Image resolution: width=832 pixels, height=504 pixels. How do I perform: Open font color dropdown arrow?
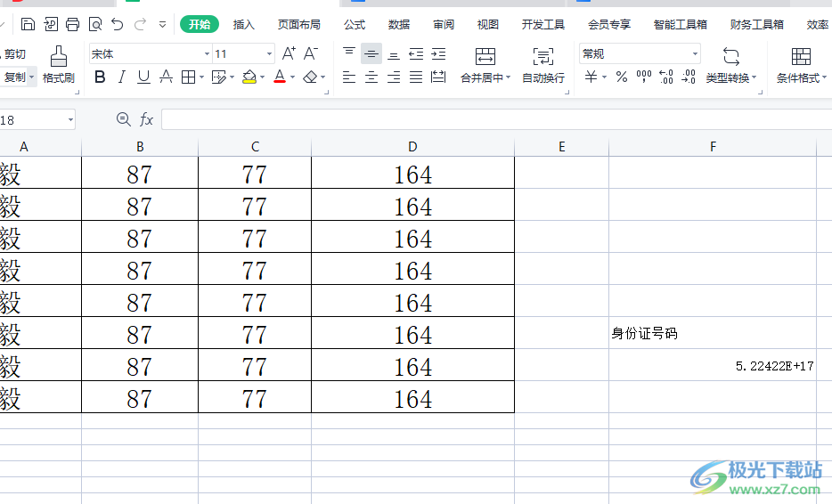point(293,77)
